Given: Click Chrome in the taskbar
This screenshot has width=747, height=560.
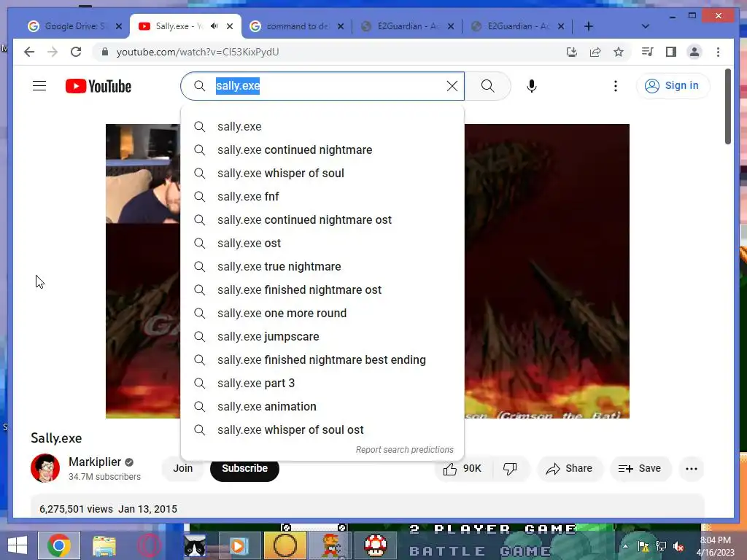Looking at the screenshot, I should (x=59, y=545).
